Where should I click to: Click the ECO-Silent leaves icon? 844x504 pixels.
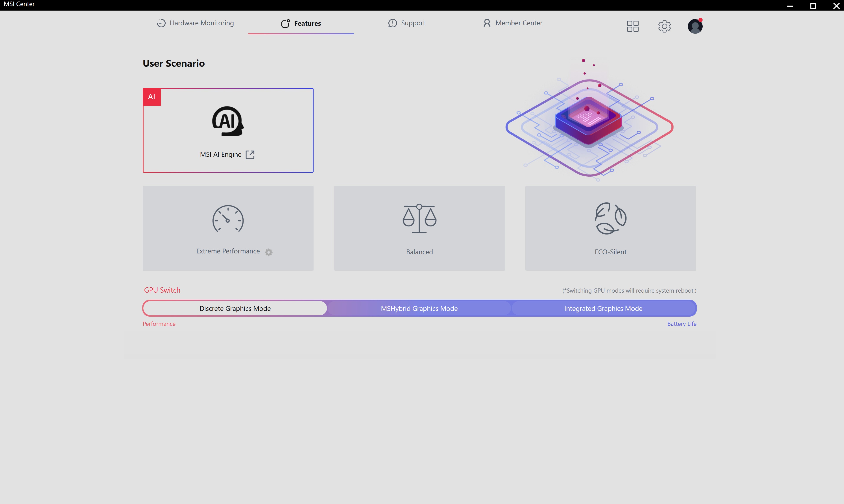point(610,218)
